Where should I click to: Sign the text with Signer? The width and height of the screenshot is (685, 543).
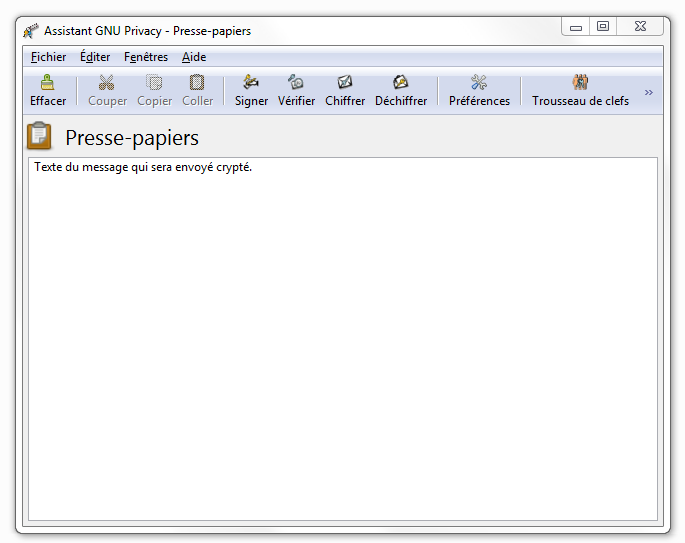pyautogui.click(x=251, y=91)
